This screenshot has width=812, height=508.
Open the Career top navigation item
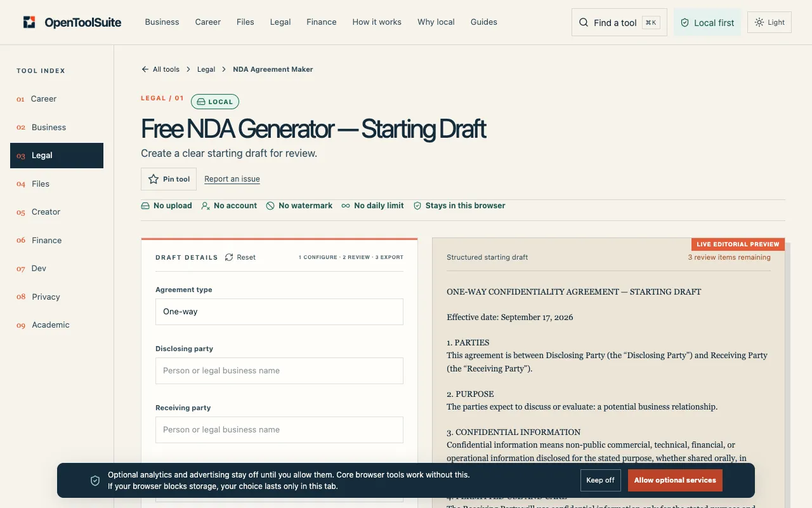208,22
